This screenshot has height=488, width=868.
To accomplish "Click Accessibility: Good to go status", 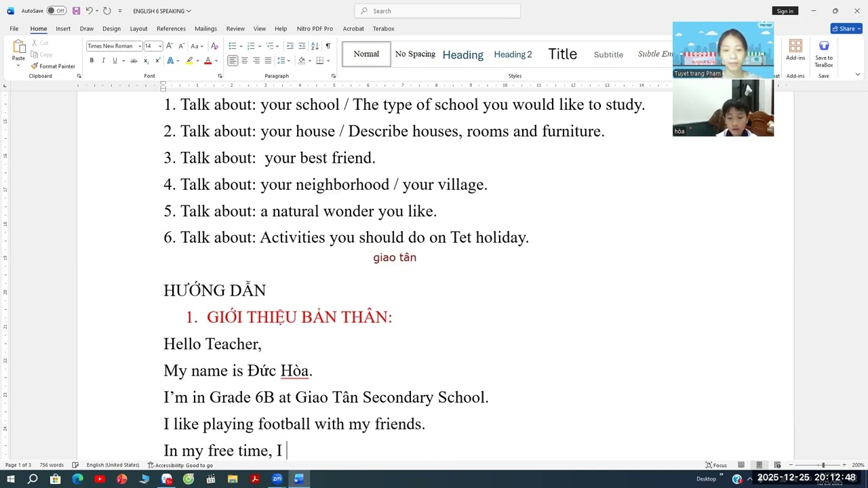I will 180,465.
